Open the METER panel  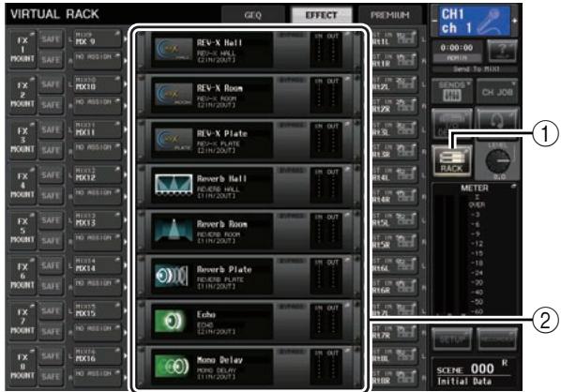coord(475,249)
